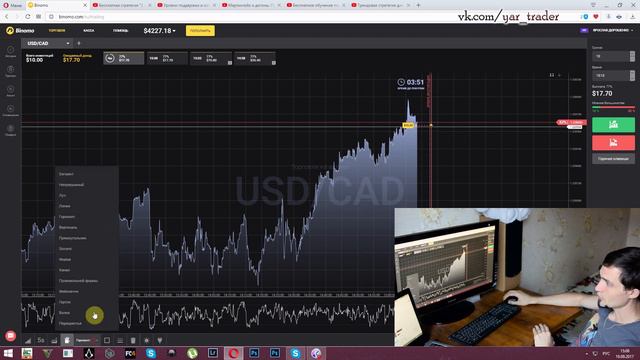The image size is (640, 360).
Task: Open the Торговля section in top navigation
Action: point(57,31)
